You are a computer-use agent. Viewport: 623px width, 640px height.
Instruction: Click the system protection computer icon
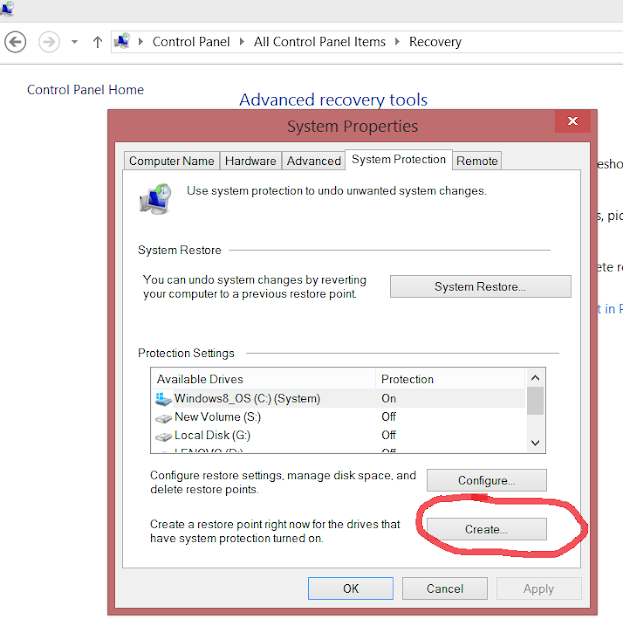[155, 199]
